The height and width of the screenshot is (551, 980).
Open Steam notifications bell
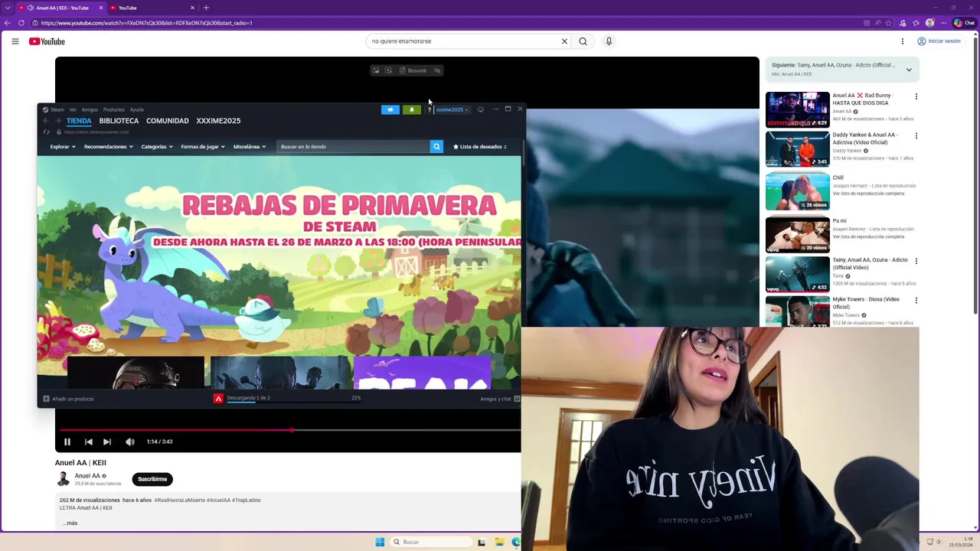click(x=412, y=109)
